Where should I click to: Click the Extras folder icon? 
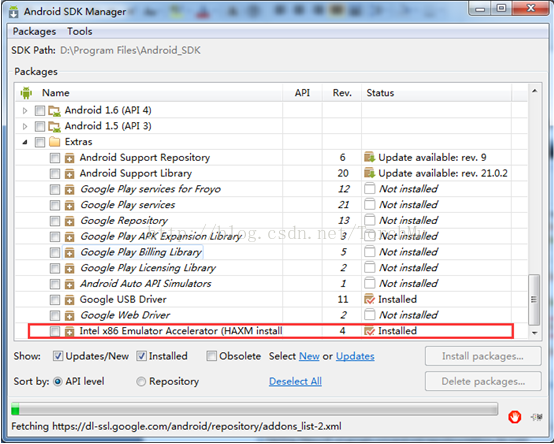(x=54, y=142)
